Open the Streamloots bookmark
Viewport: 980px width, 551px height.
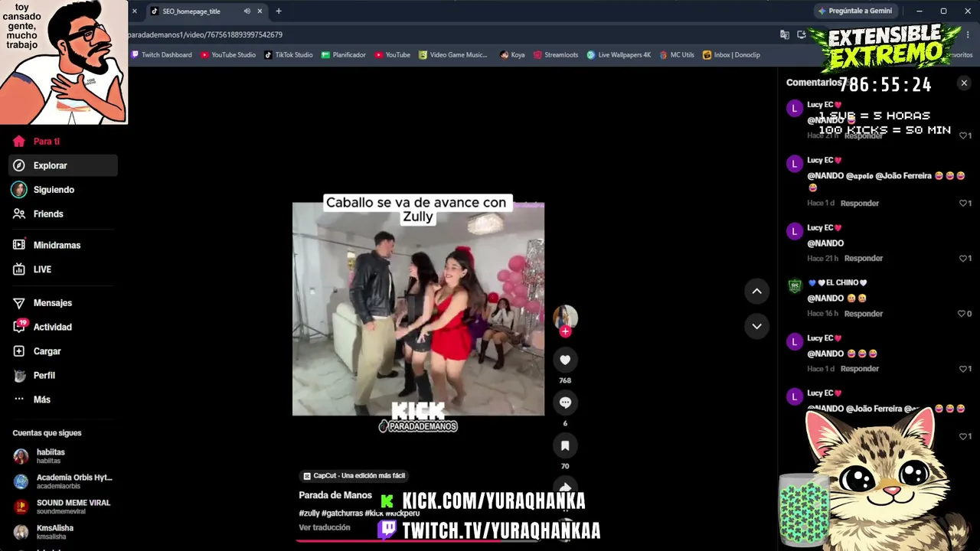(556, 55)
